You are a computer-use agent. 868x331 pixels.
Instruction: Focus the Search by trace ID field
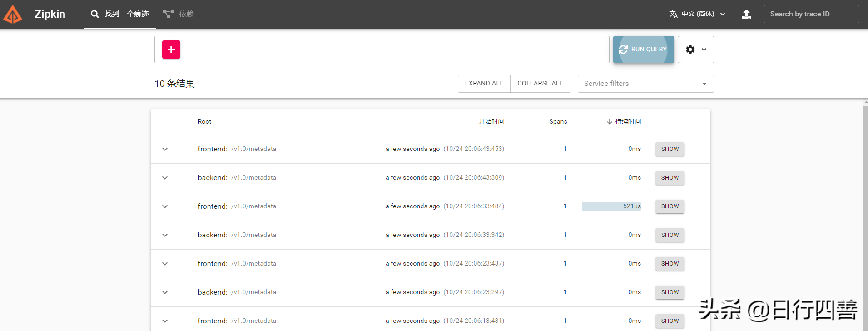pos(811,14)
